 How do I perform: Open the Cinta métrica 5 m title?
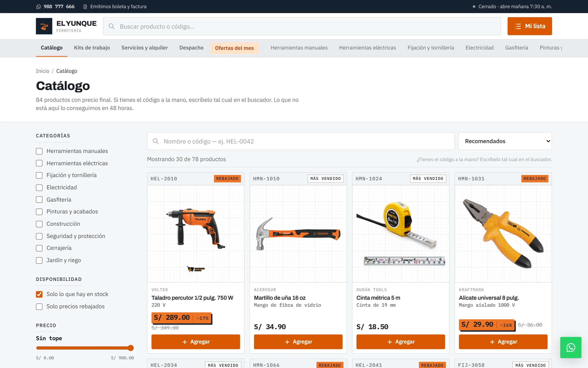[378, 298]
